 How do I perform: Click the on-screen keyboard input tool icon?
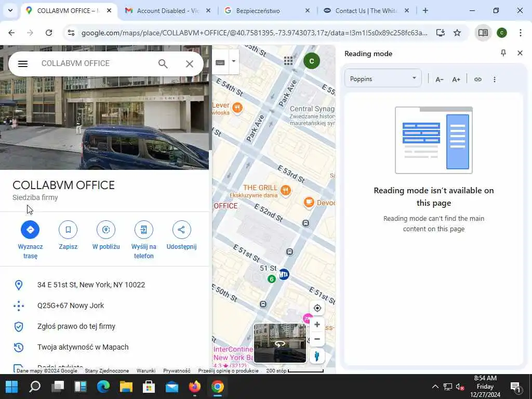point(220,62)
